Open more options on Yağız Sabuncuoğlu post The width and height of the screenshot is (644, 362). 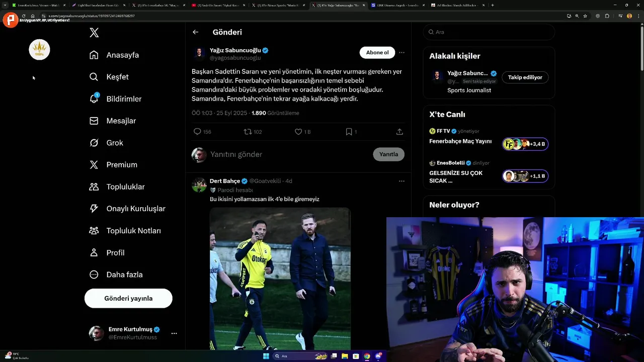[401, 52]
